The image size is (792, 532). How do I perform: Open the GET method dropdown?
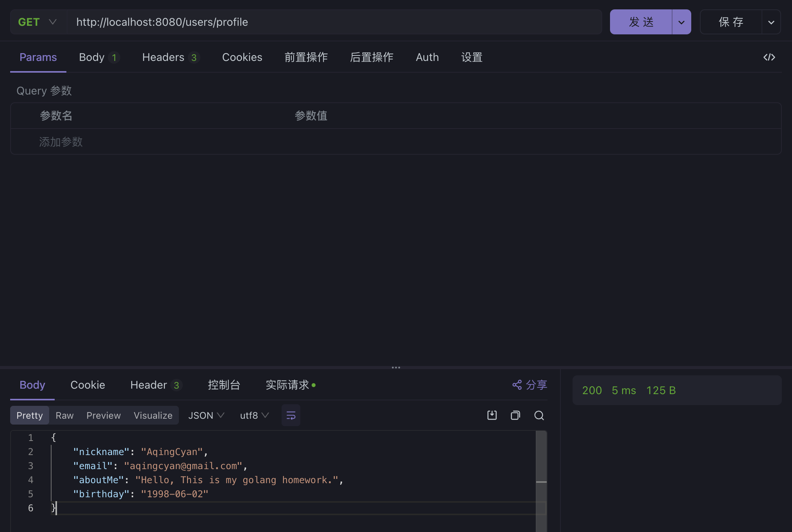pyautogui.click(x=37, y=22)
